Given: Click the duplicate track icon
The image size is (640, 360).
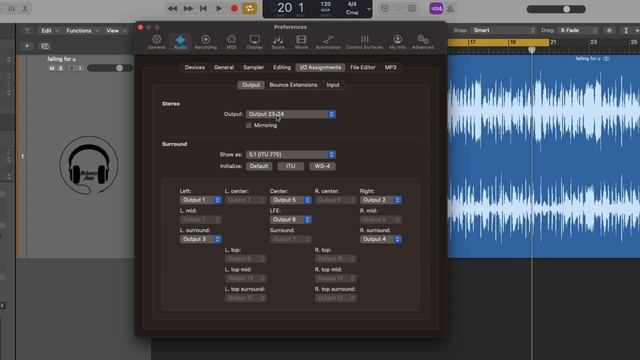Looking at the screenshot, I should pos(45,46).
